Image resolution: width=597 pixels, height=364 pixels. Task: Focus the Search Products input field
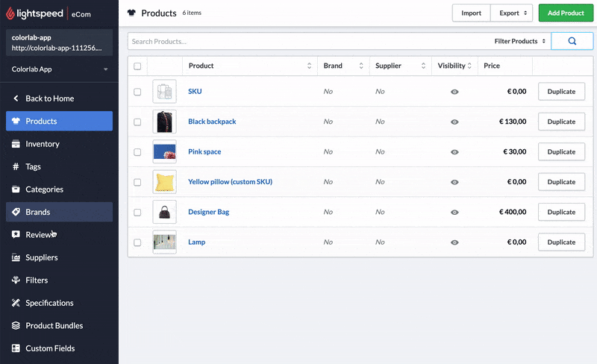309,41
